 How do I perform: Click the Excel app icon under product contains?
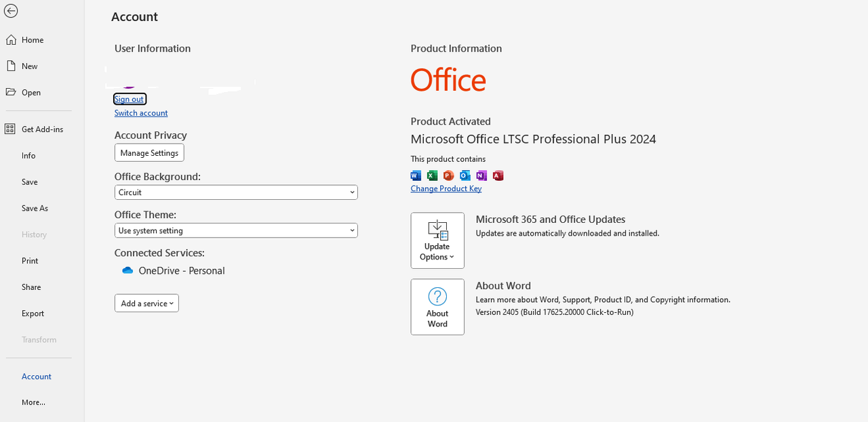pos(432,175)
